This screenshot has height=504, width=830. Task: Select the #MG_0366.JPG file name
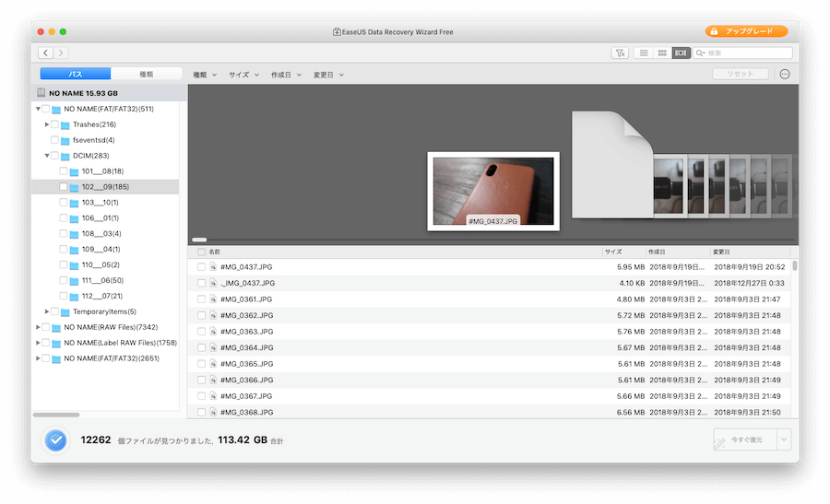tap(246, 381)
